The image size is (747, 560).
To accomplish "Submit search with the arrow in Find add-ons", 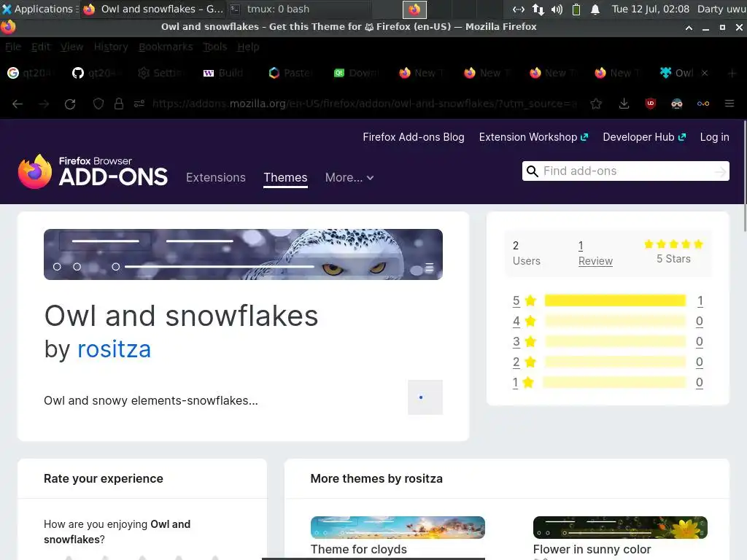I will click(x=721, y=171).
